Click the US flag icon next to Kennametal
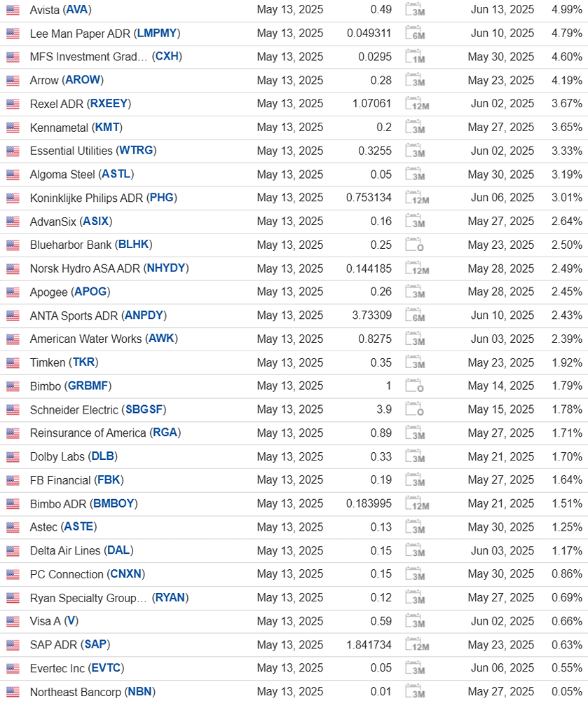Screen dimensions: 588x701 click(13, 128)
